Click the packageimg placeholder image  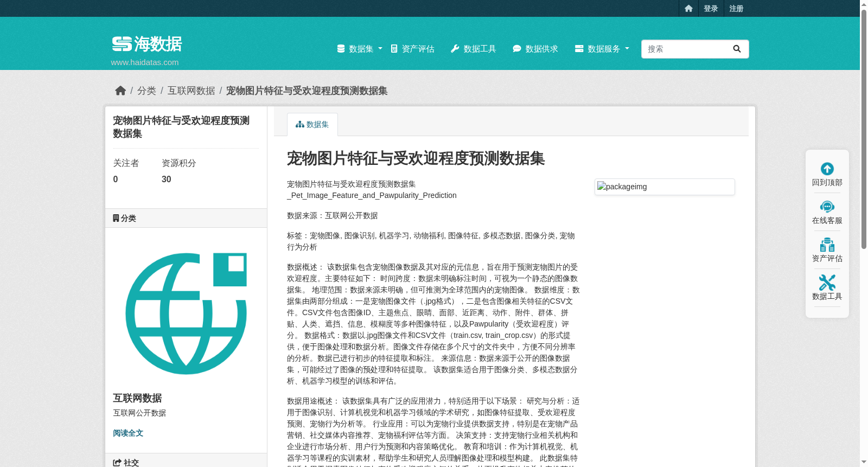(665, 187)
